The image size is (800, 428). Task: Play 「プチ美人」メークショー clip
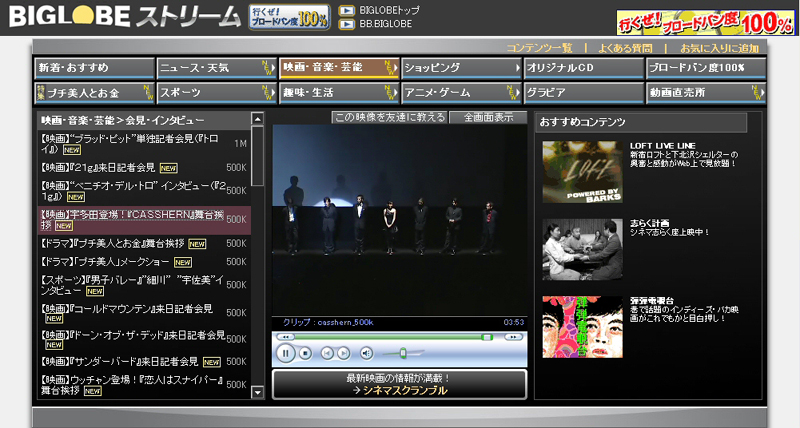144,262
